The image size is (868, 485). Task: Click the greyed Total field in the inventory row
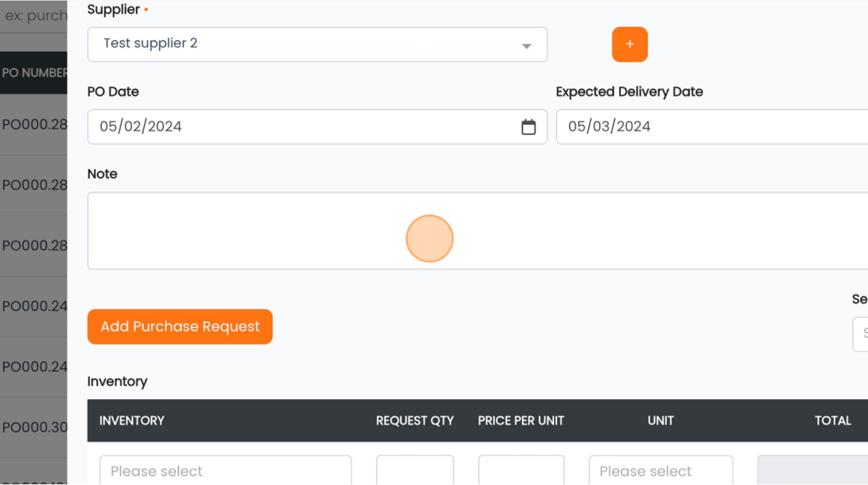(813, 470)
